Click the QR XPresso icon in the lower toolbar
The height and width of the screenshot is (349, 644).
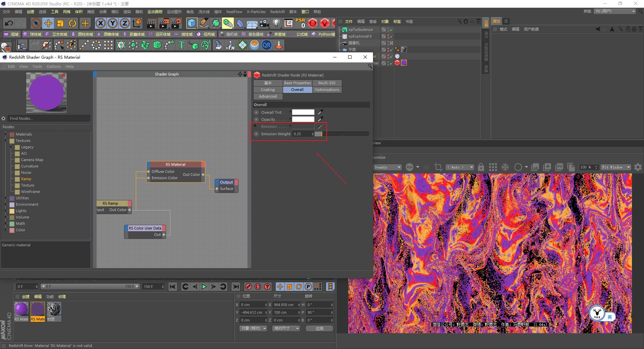click(267, 45)
